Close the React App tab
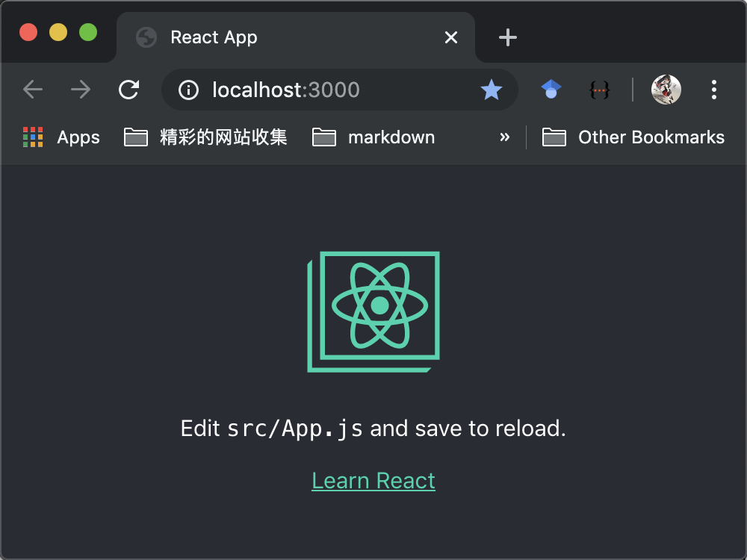Viewport: 747px width, 560px height. click(x=451, y=37)
